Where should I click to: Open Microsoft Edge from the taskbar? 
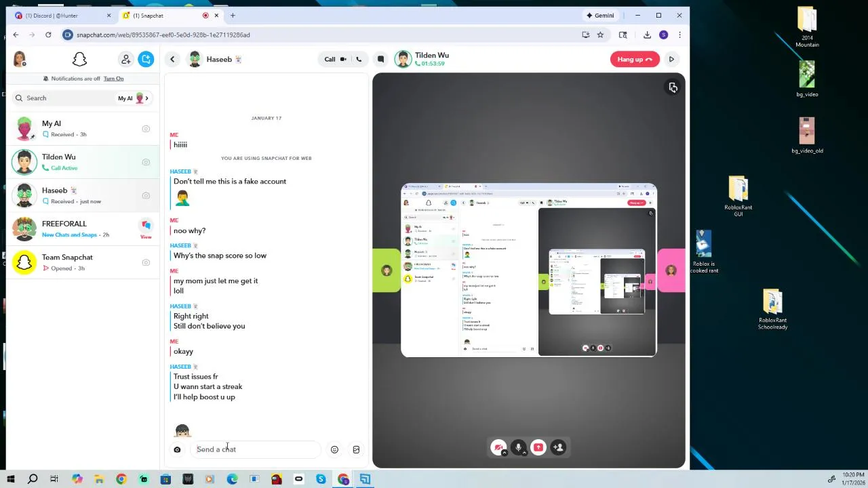click(232, 479)
